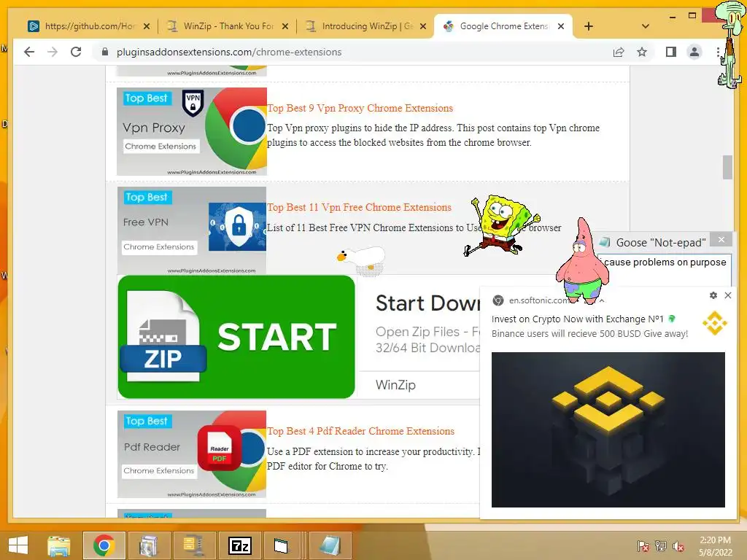The image size is (747, 560).
Task: Open the Chrome side panel
Action: click(x=671, y=52)
